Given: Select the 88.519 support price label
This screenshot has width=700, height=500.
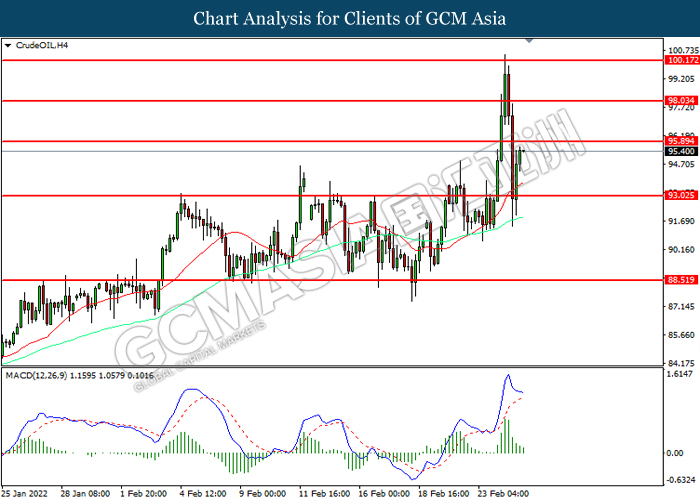Looking at the screenshot, I should (682, 280).
